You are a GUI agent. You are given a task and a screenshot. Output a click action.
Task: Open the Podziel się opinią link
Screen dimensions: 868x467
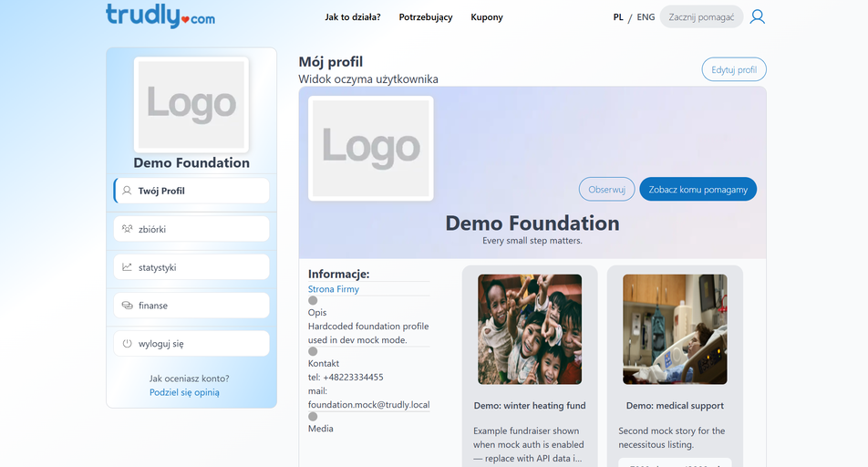tap(184, 392)
